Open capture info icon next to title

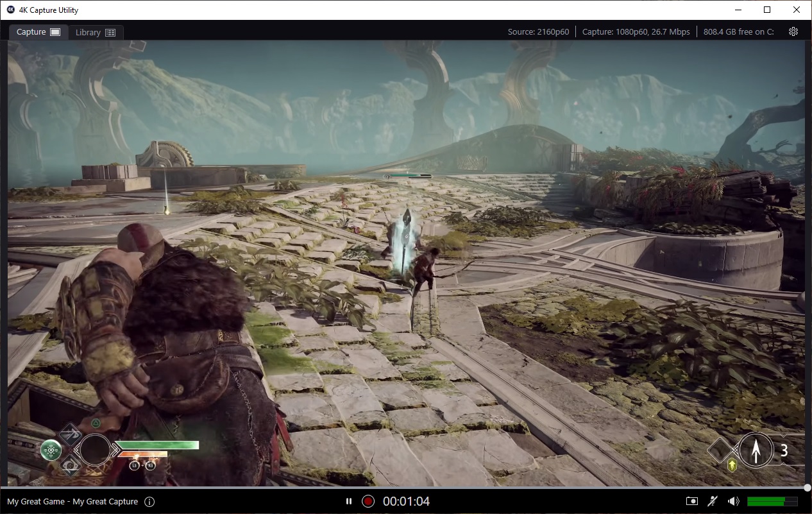149,502
